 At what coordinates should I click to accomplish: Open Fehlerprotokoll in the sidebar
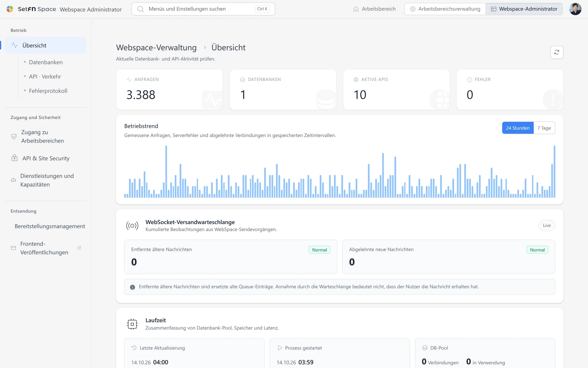pyautogui.click(x=48, y=91)
